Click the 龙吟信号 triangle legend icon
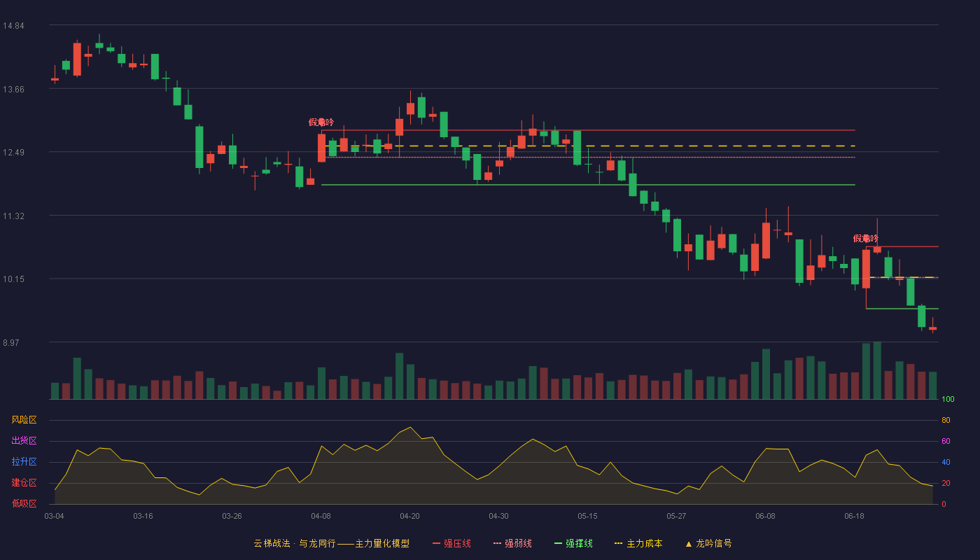Image resolution: width=980 pixels, height=560 pixels. point(689,544)
